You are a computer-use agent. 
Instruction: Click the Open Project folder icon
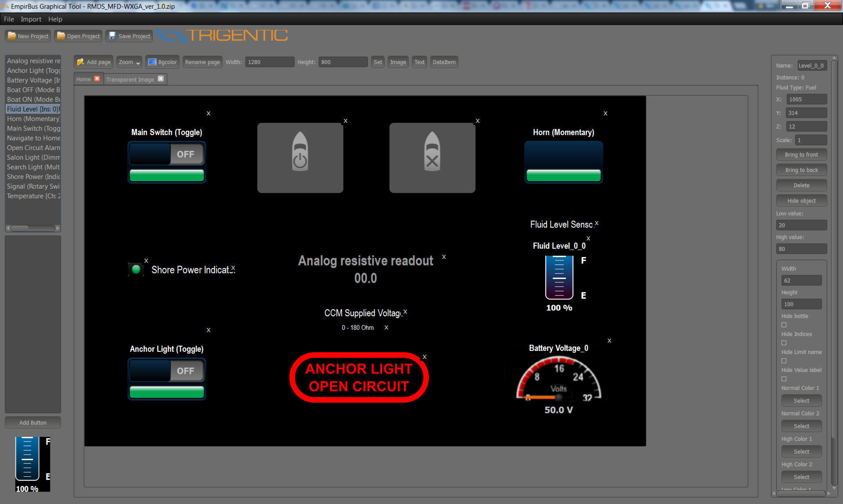pyautogui.click(x=61, y=36)
